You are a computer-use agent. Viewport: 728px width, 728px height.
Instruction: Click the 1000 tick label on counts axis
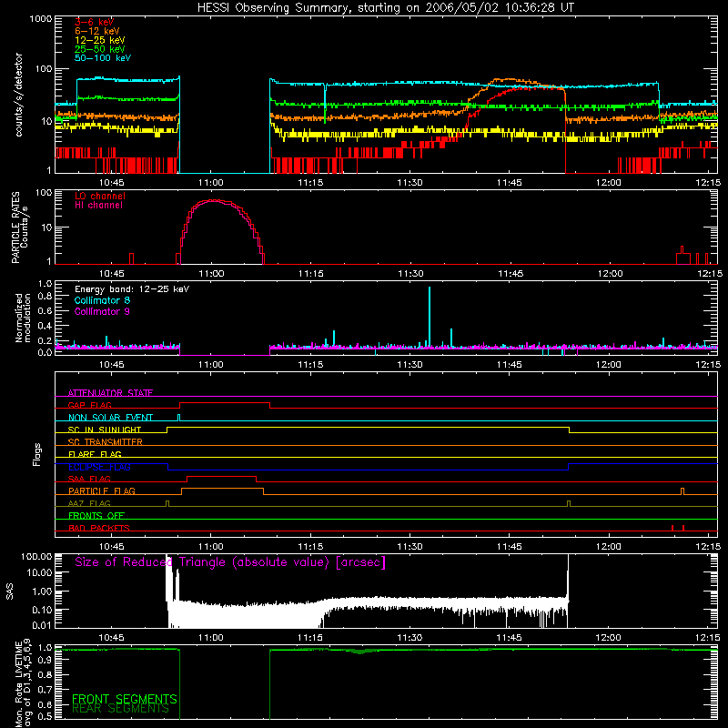(40, 19)
